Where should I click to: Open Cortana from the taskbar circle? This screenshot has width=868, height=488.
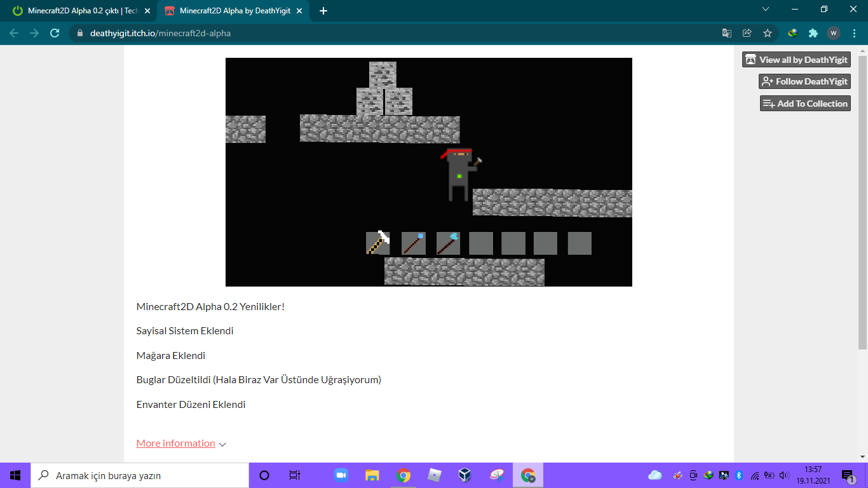[265, 475]
